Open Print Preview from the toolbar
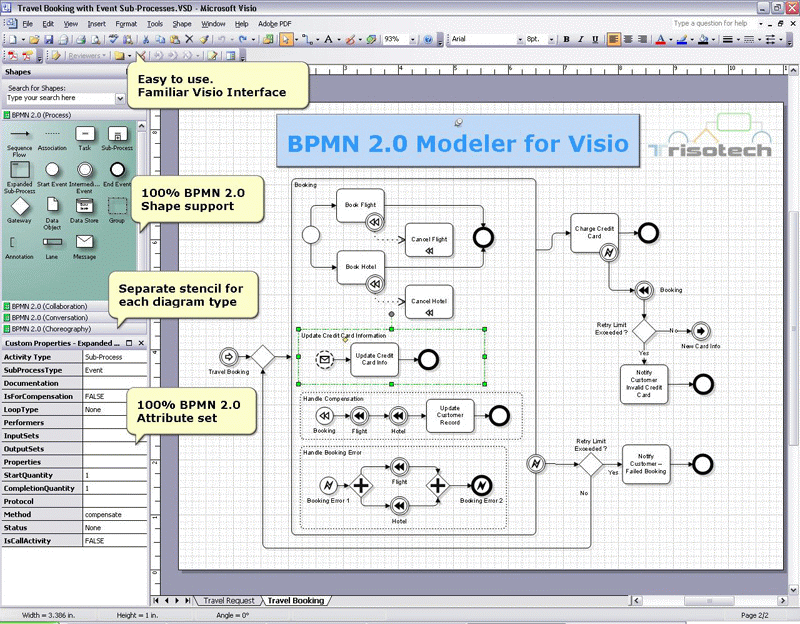Image resolution: width=800 pixels, height=624 pixels. pyautogui.click(x=95, y=39)
